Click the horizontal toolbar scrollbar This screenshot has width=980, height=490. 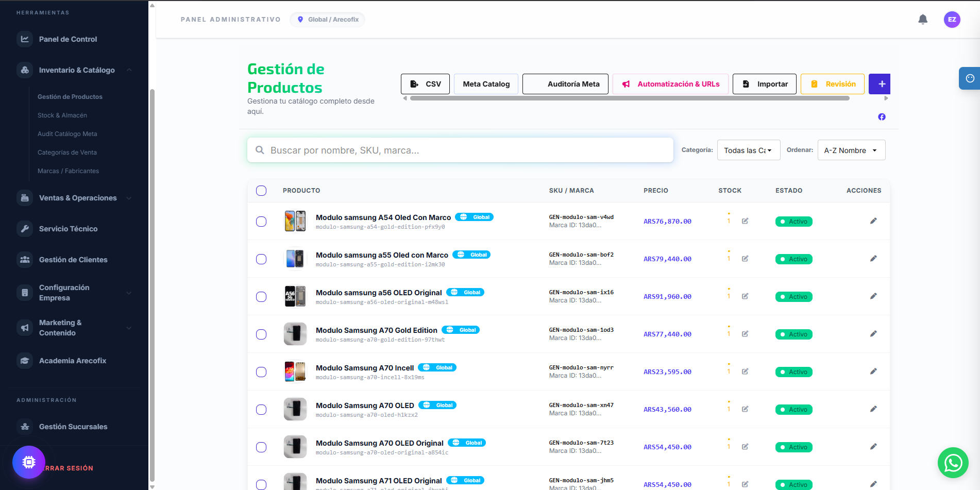630,98
